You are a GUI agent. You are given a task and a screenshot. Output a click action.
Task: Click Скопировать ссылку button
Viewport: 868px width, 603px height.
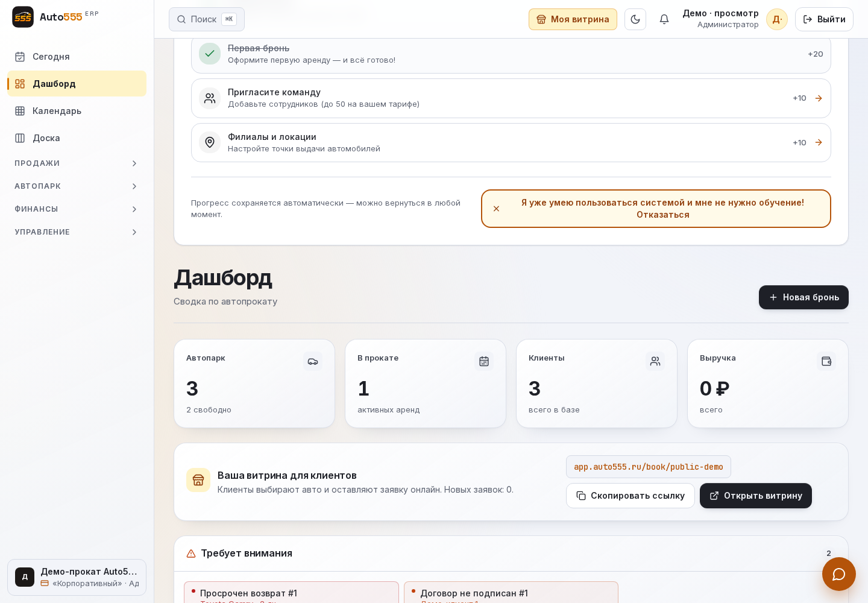click(x=631, y=496)
